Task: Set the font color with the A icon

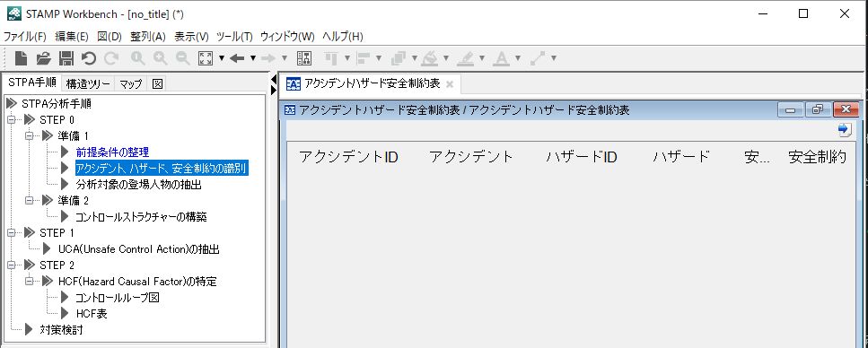Action: click(x=501, y=58)
